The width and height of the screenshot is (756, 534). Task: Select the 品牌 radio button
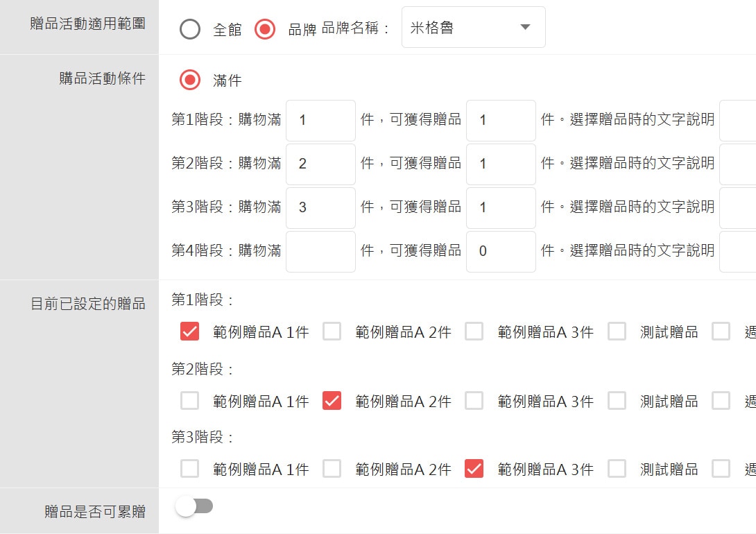(x=265, y=29)
